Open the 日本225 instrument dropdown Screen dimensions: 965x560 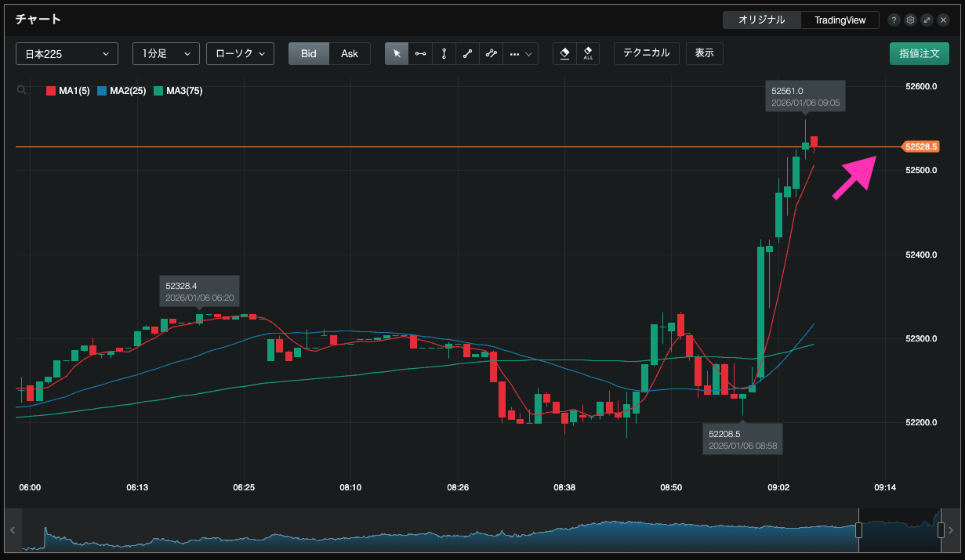[x=67, y=53]
